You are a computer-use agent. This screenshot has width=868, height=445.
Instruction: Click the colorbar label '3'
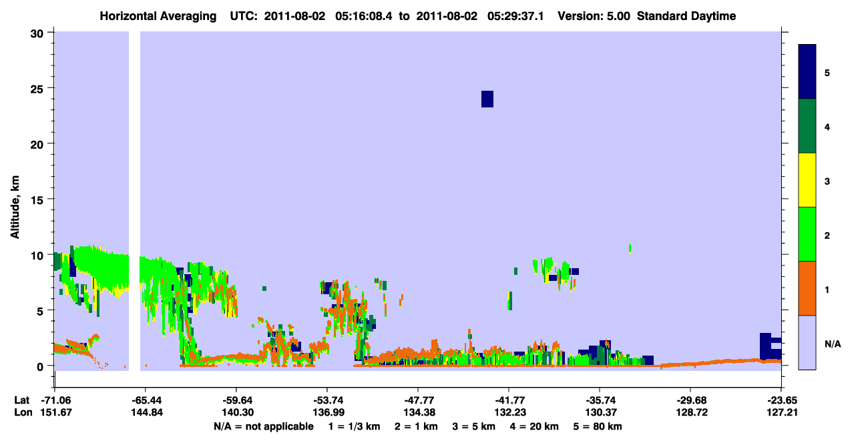pyautogui.click(x=827, y=181)
